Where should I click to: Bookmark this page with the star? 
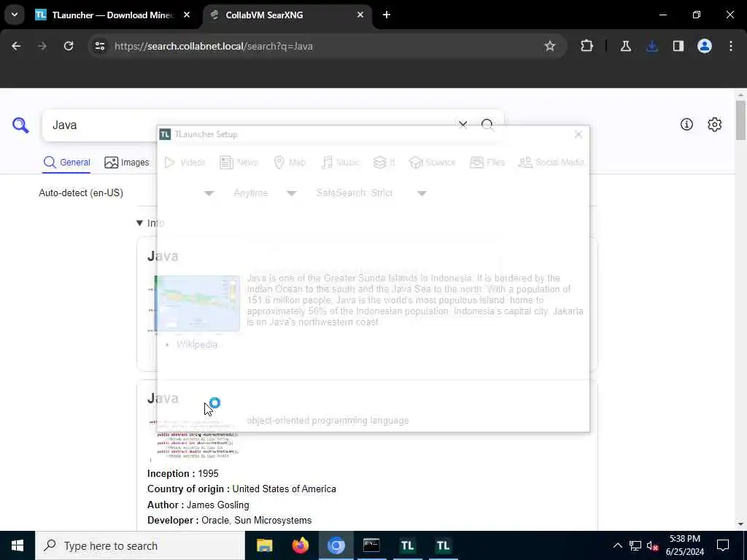tap(550, 46)
